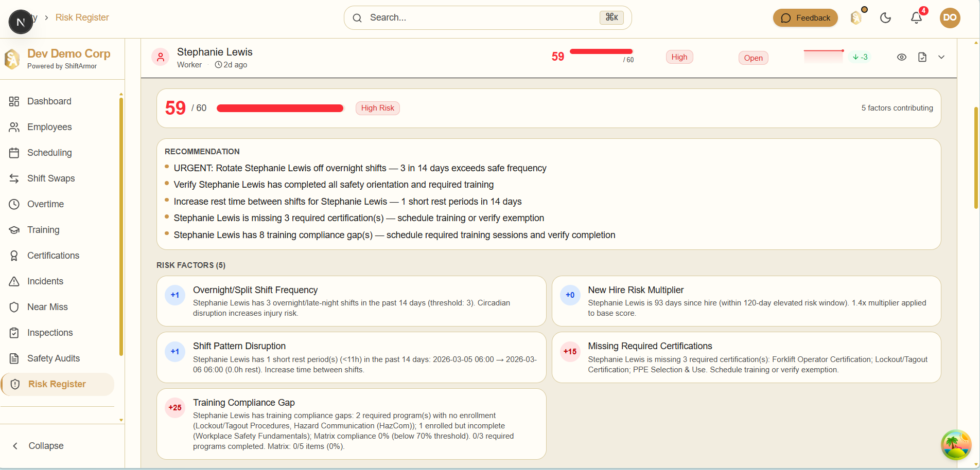This screenshot has height=470, width=980.
Task: Click the Stephanie Lewis name heading
Action: tap(215, 52)
